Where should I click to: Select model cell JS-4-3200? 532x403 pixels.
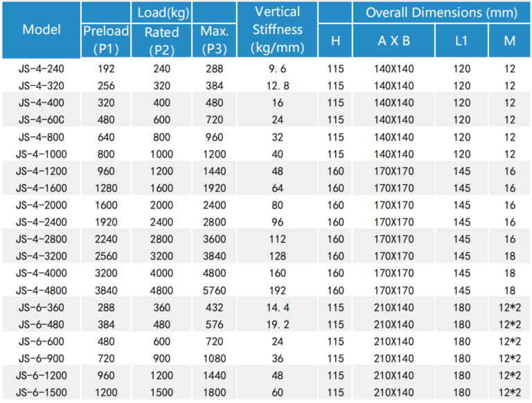pos(42,256)
